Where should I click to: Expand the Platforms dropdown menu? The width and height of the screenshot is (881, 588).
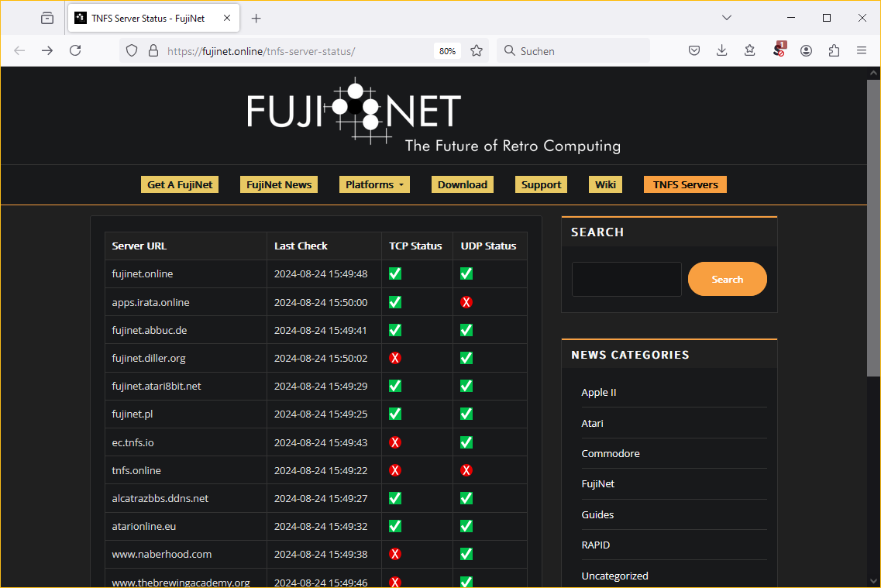point(374,184)
